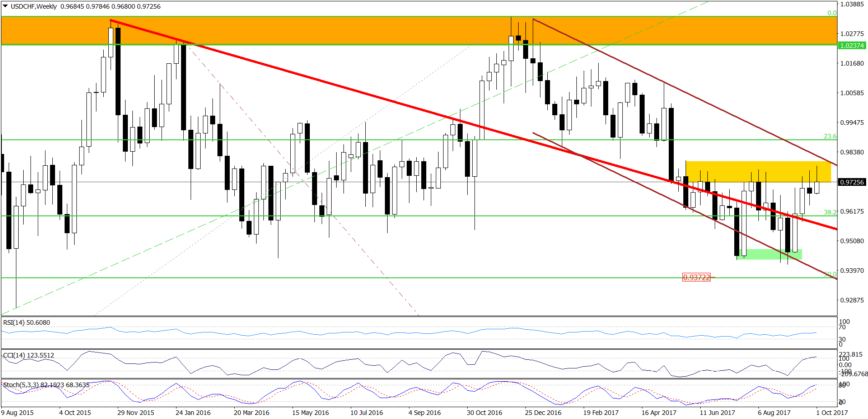This screenshot has width=868, height=419.
Task: Select the 1 Oct 2017 date label
Action: 832,413
